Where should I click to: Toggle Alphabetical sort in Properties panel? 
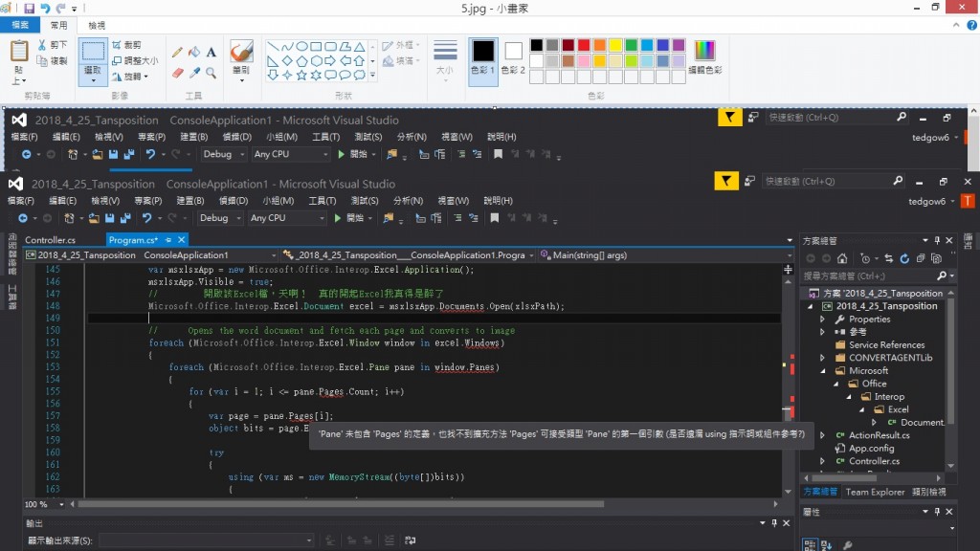tap(826, 545)
